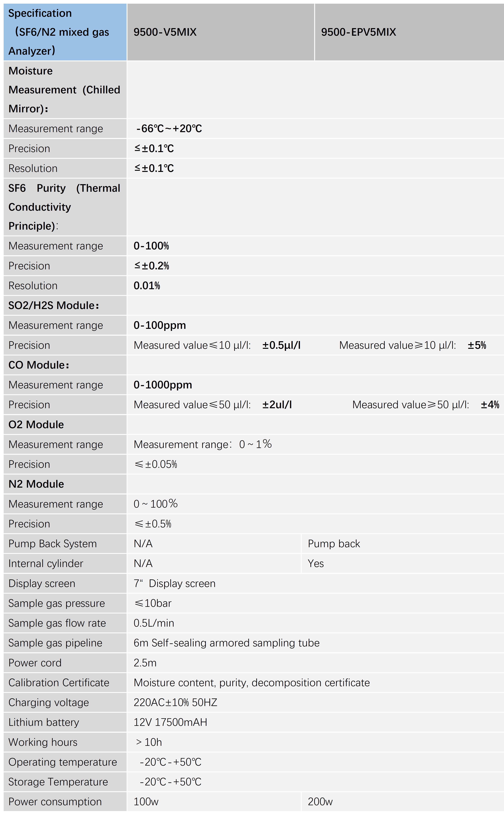Image resolution: width=504 pixels, height=815 pixels.
Task: Select the Specification header cell
Action: [x=59, y=32]
